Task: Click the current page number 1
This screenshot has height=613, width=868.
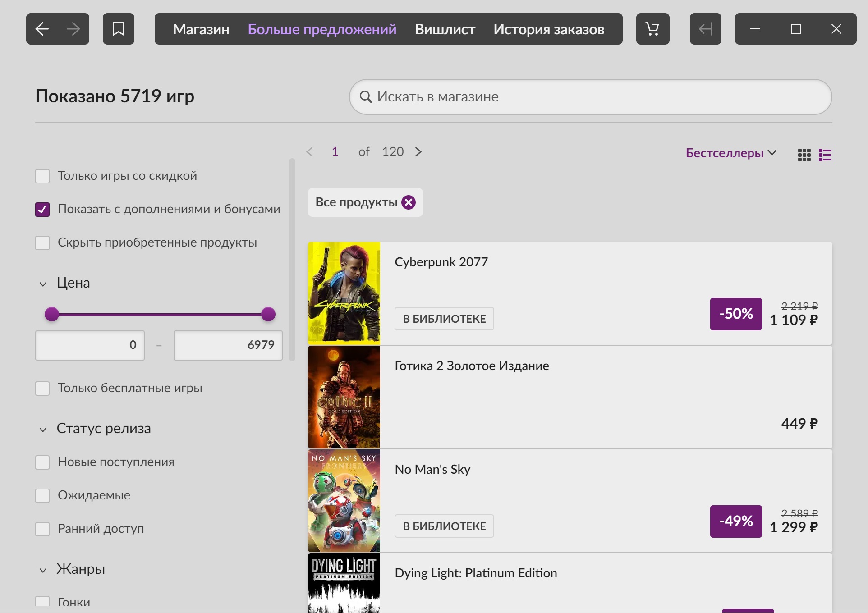Action: click(335, 152)
